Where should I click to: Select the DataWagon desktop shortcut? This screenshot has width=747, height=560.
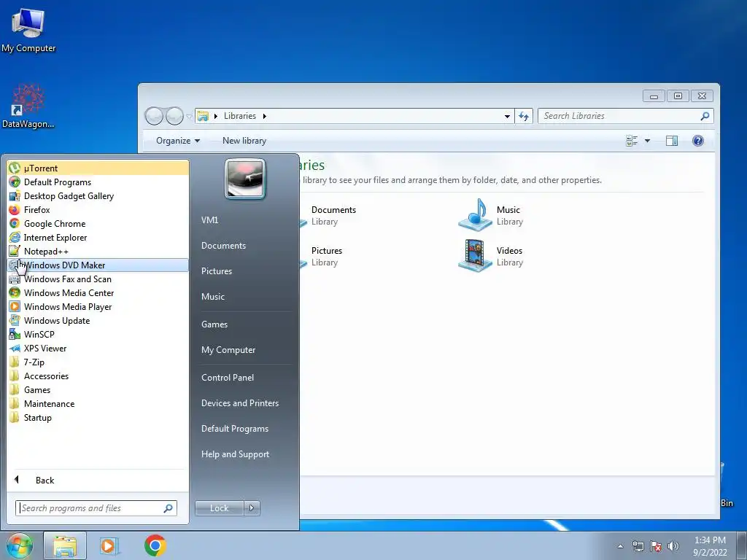(28, 106)
